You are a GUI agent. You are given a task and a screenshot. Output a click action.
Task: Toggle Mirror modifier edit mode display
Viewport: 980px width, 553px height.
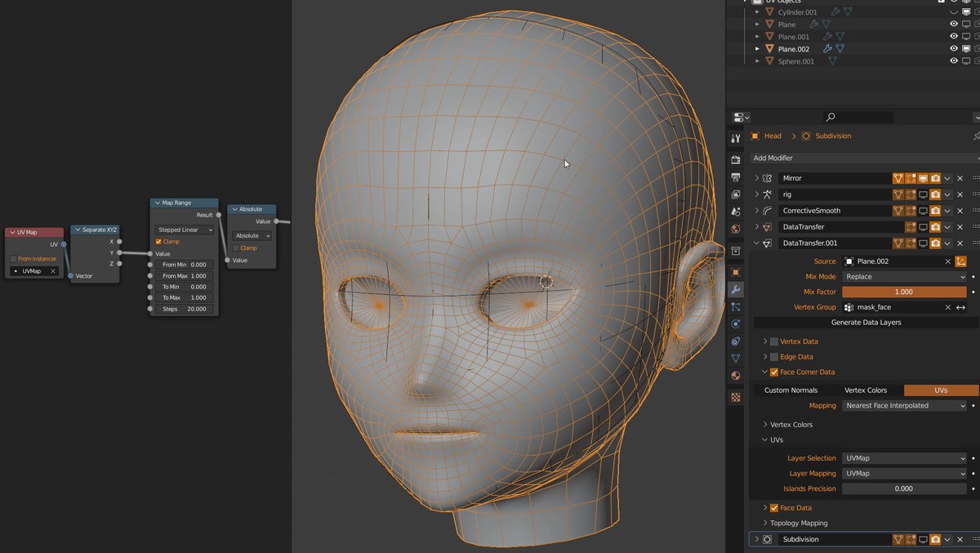pos(911,178)
